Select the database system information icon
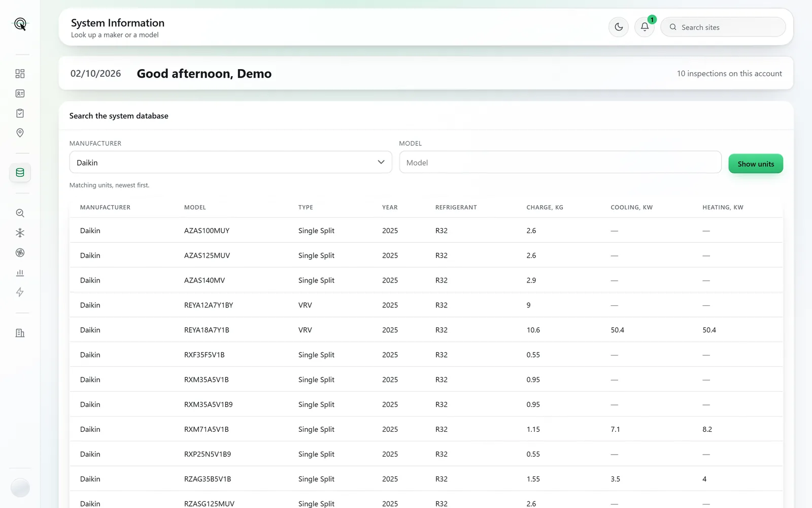812x508 pixels. click(x=20, y=173)
